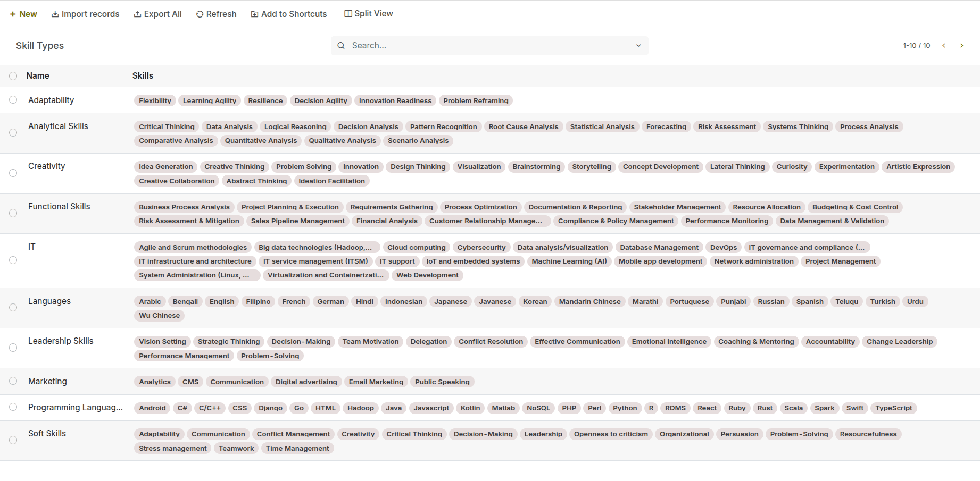Viewport: 980px width, 481px height.
Task: Click the Import records icon
Action: [x=55, y=14]
